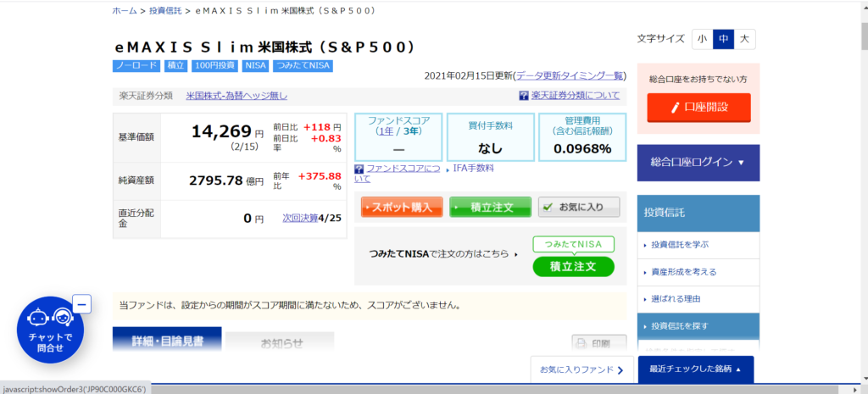Screen dimensions: 868x394
Task: Click 投資信託 sidebar header
Action: pos(698,213)
